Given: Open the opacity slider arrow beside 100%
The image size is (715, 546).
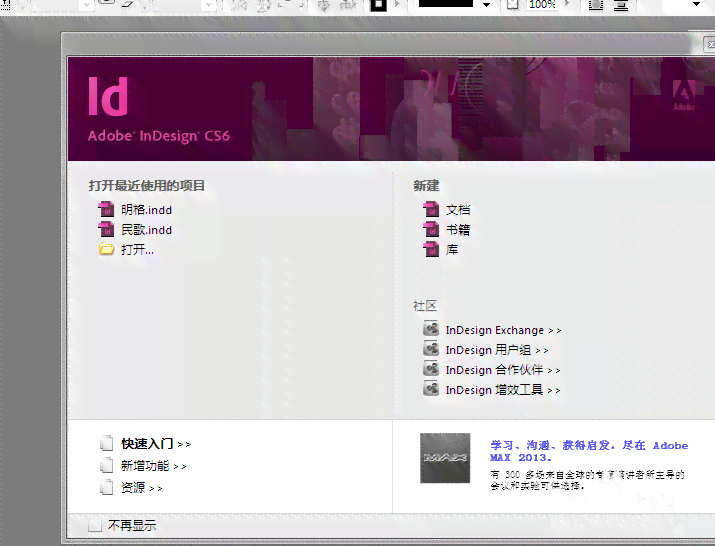Looking at the screenshot, I should click(567, 4).
